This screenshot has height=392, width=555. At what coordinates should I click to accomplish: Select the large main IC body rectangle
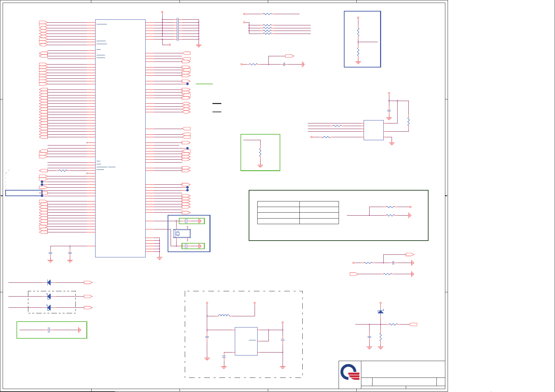pyautogui.click(x=120, y=138)
